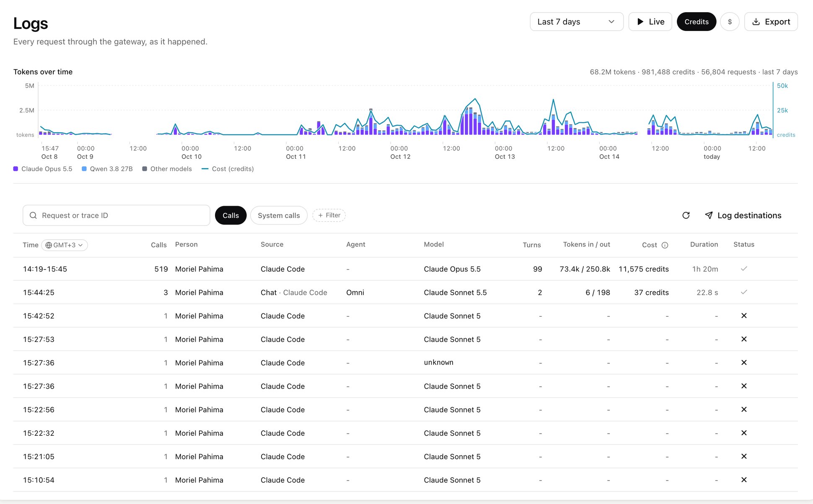Image resolution: width=813 pixels, height=504 pixels.
Task: Add a filter with the Filter button
Action: point(329,215)
